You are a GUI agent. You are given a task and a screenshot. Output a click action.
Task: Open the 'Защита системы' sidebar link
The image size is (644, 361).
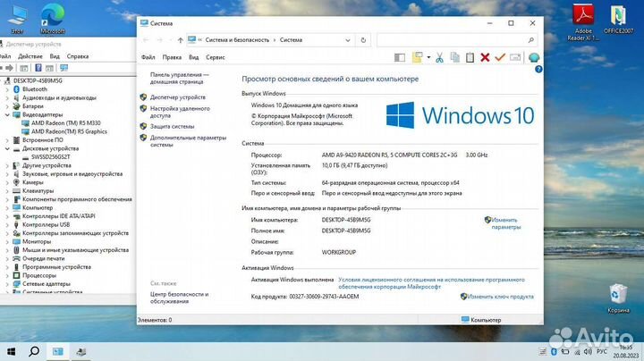172,126
